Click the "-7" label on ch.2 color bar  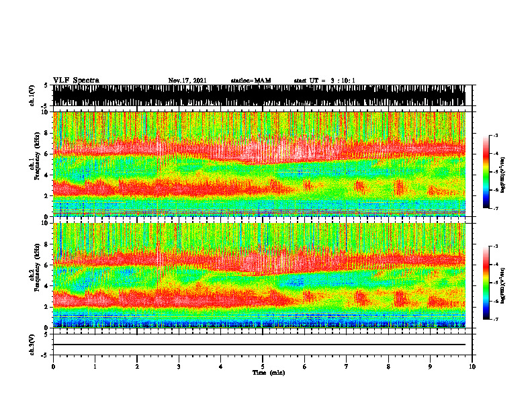495,319
